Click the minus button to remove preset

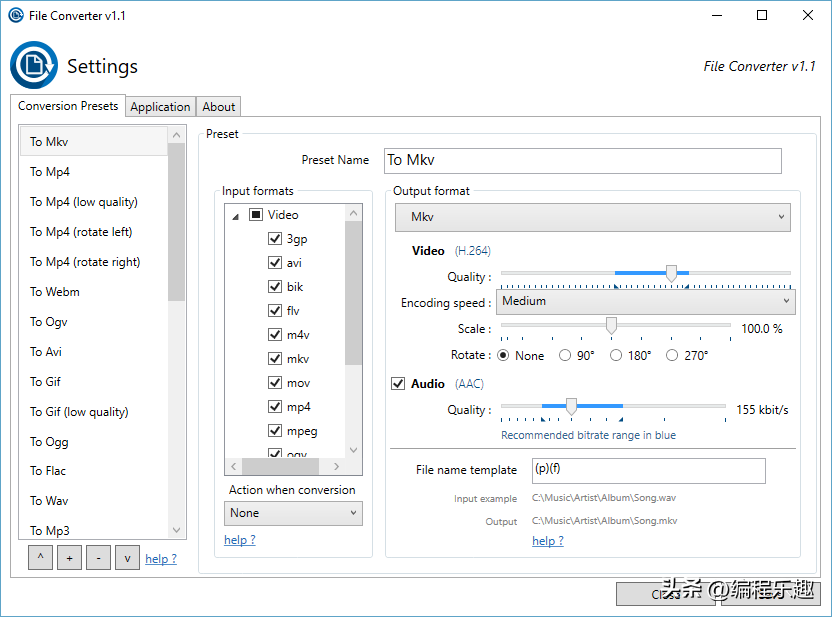coord(98,558)
